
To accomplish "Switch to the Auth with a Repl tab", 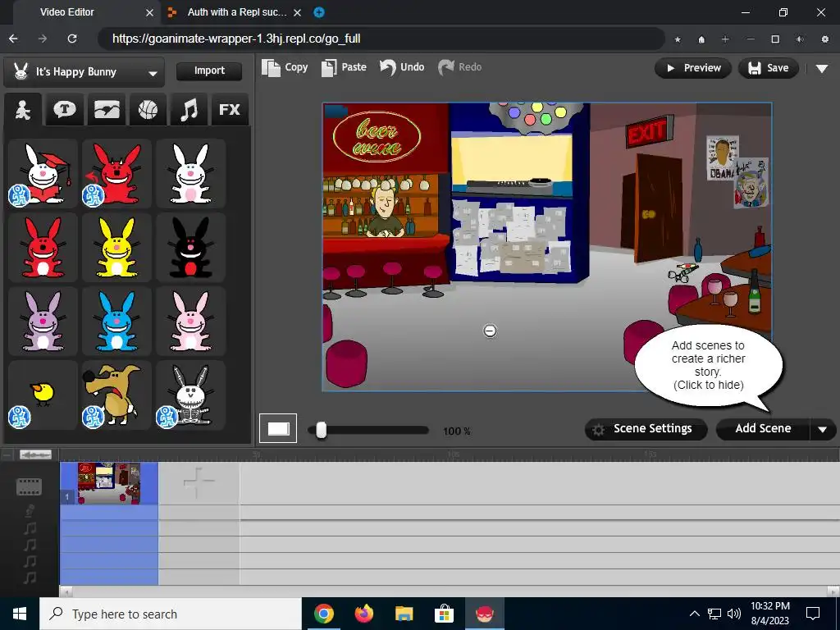I will point(235,12).
